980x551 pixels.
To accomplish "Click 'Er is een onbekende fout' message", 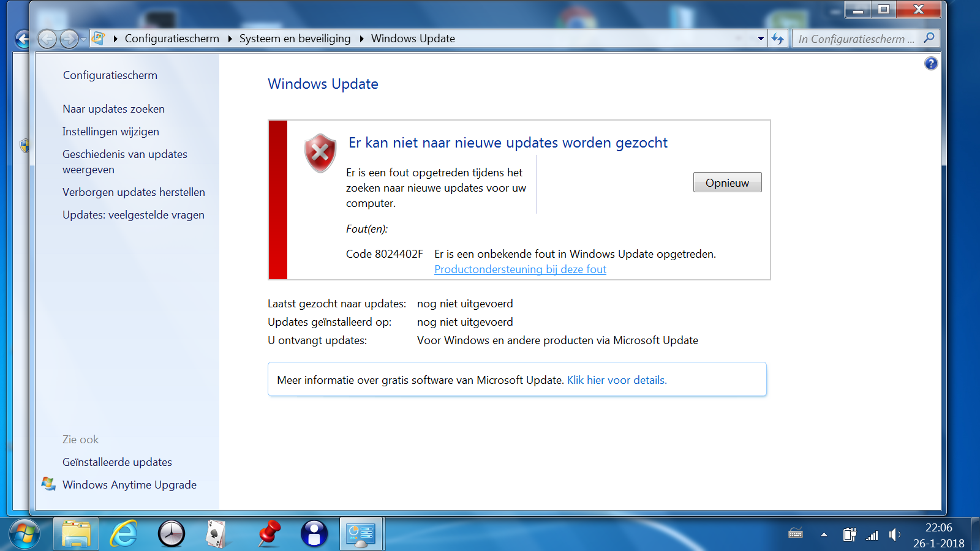I will [x=575, y=254].
